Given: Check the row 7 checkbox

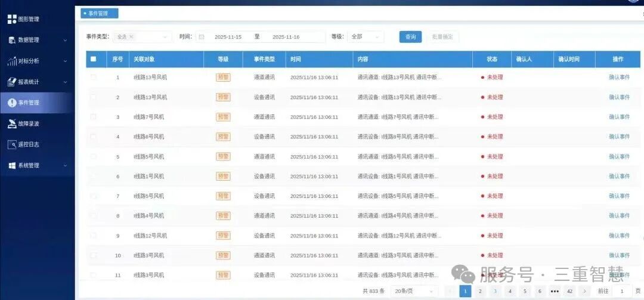Looking at the screenshot, I should coord(93,196).
